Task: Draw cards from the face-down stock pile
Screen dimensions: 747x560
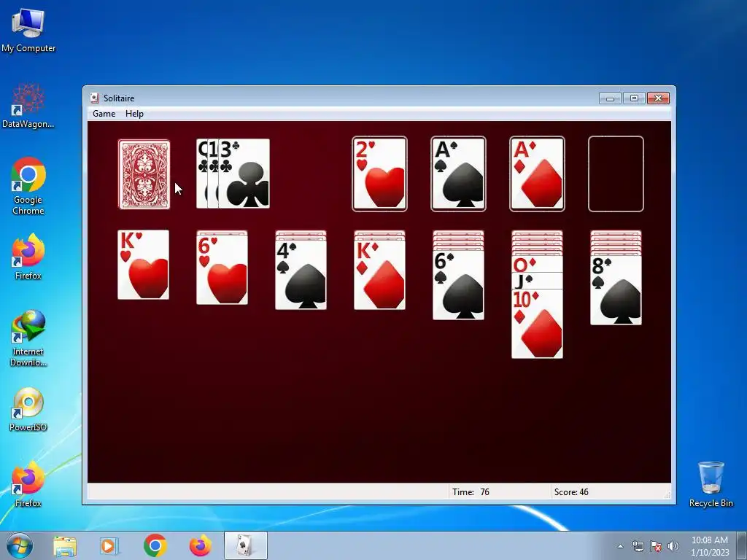Action: tap(144, 174)
